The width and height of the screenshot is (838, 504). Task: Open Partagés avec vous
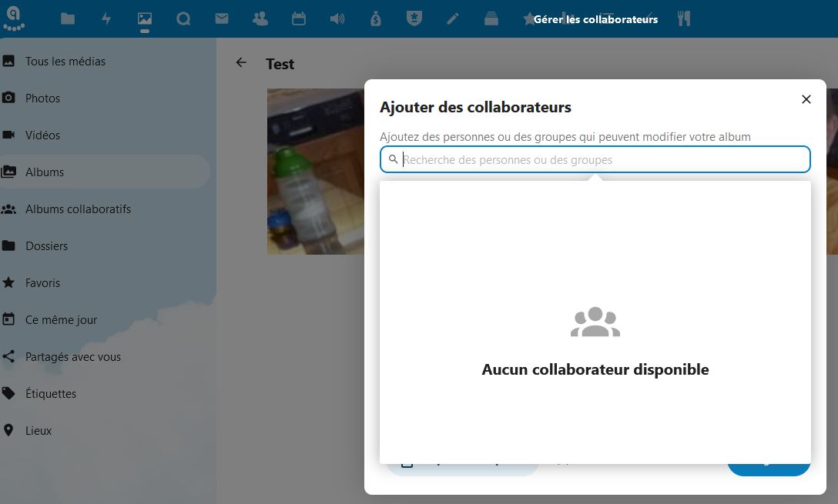[73, 357]
